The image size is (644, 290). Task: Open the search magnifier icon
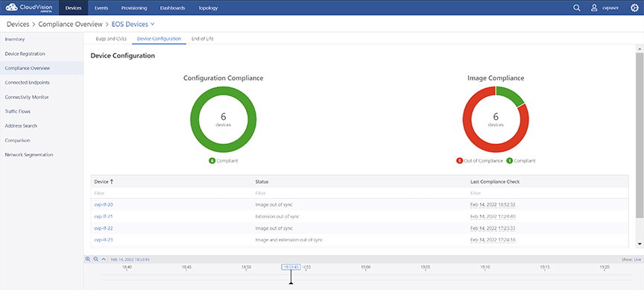(x=577, y=7)
